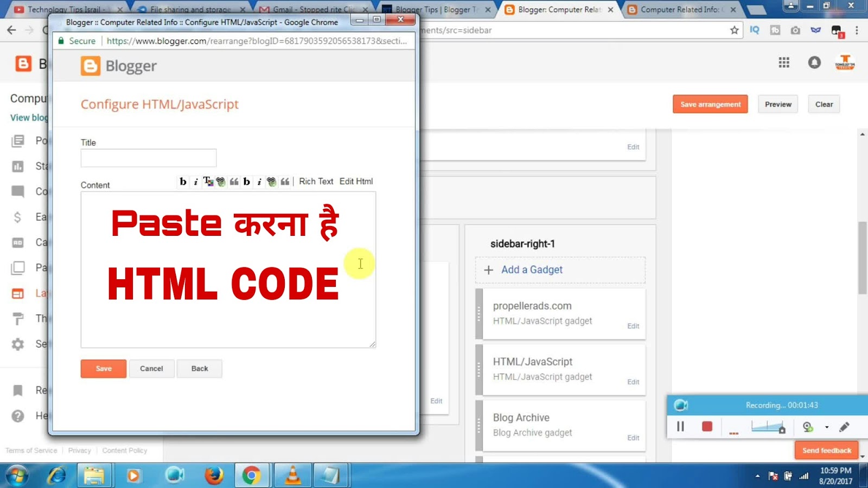Viewport: 868px width, 488px height.
Task: Click inside the Content text area
Action: [x=228, y=269]
